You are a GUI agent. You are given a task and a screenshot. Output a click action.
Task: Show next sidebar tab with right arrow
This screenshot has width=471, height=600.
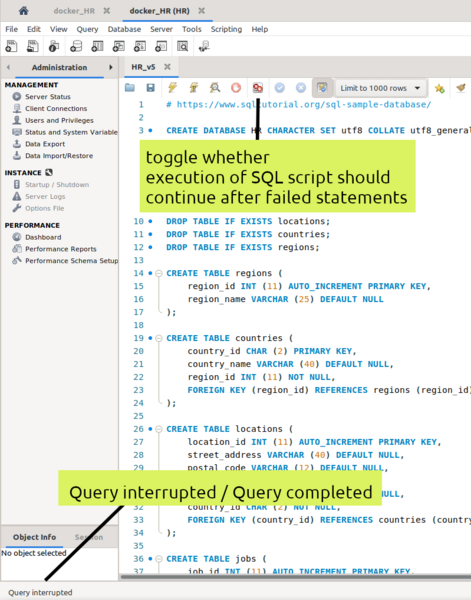111,67
